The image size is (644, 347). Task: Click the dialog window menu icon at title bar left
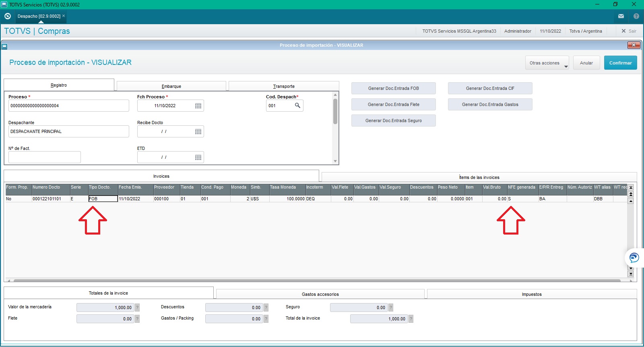(x=4, y=47)
